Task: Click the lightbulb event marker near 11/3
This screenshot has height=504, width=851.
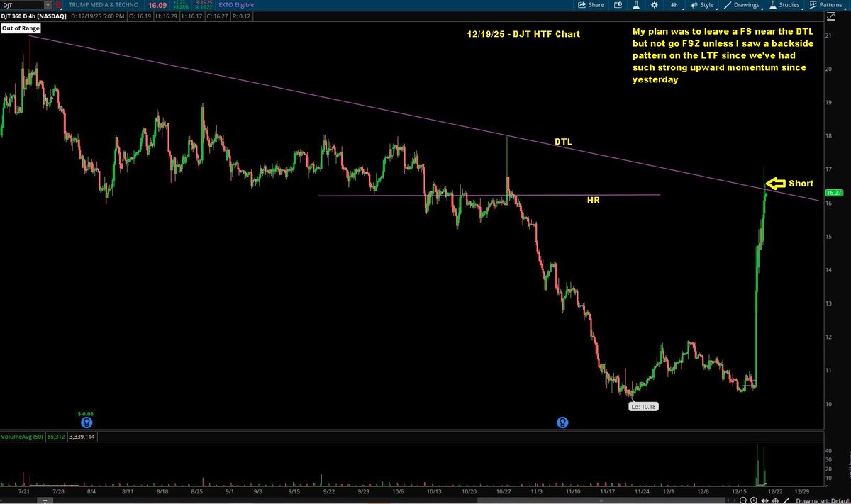Action: tap(562, 422)
